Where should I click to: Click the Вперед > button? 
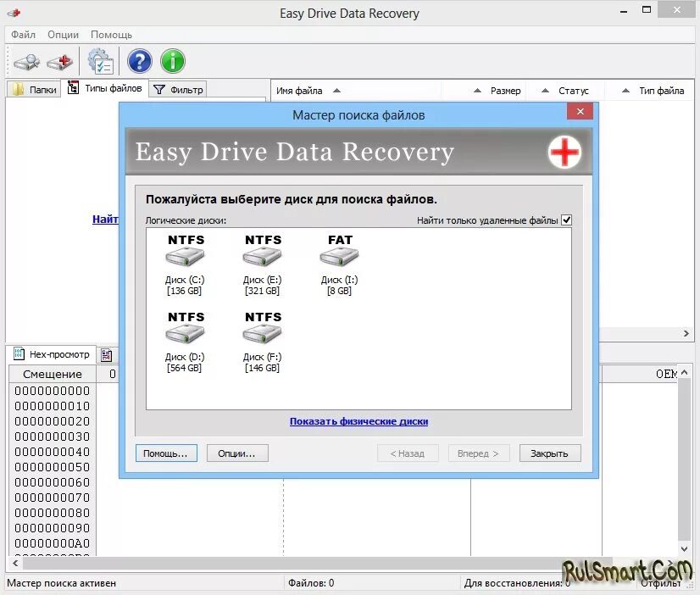(478, 453)
